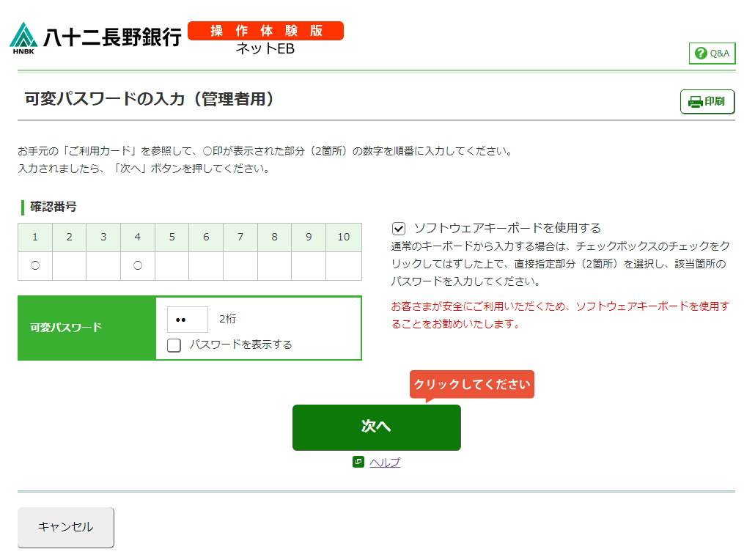
Task: Enable パスワードを表示する checkbox
Action: tap(174, 345)
